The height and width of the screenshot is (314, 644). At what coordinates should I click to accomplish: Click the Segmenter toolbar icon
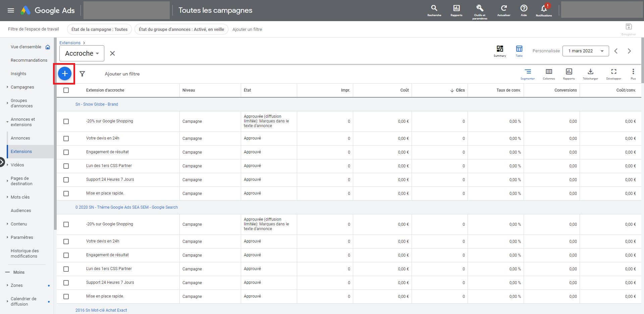click(528, 72)
